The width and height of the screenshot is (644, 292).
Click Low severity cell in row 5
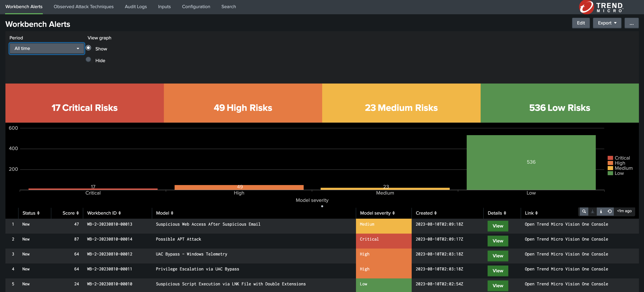coord(383,285)
